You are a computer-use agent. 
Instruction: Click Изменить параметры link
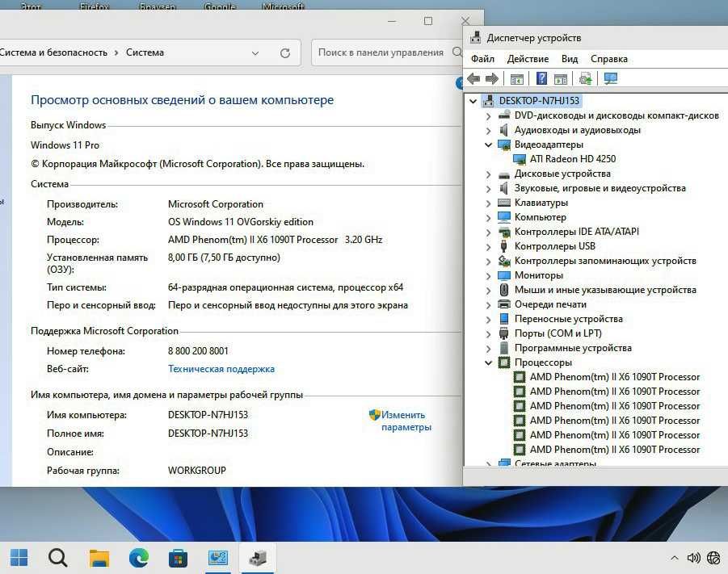point(406,421)
